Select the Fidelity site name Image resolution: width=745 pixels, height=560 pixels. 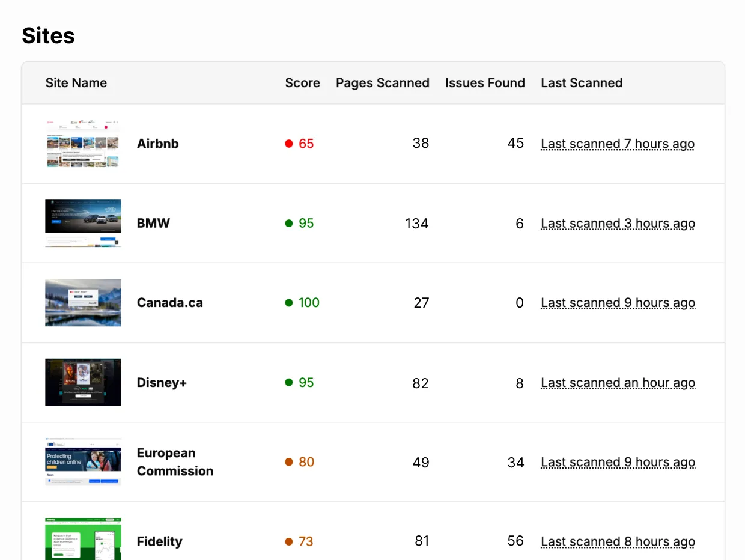159,541
